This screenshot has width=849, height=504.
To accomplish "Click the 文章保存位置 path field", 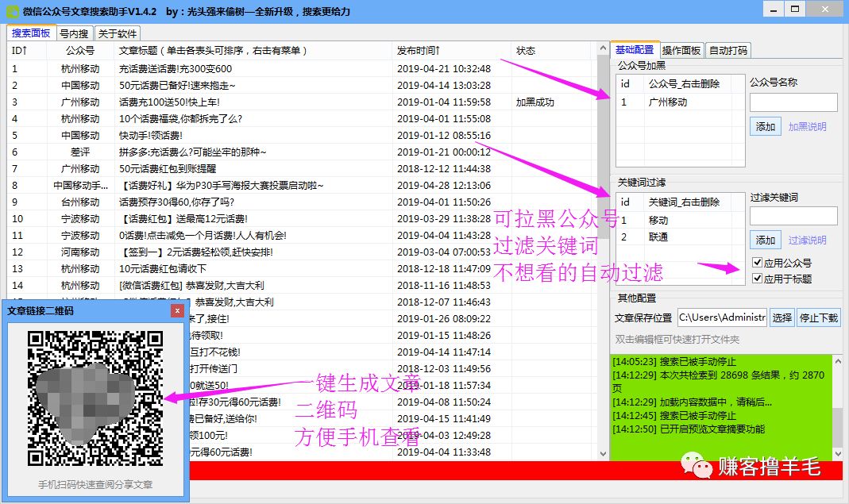I will click(x=722, y=317).
